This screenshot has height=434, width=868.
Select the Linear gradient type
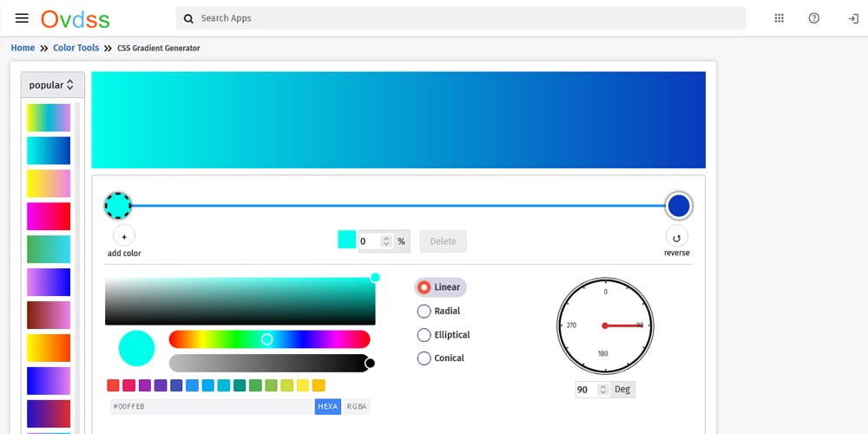(440, 287)
